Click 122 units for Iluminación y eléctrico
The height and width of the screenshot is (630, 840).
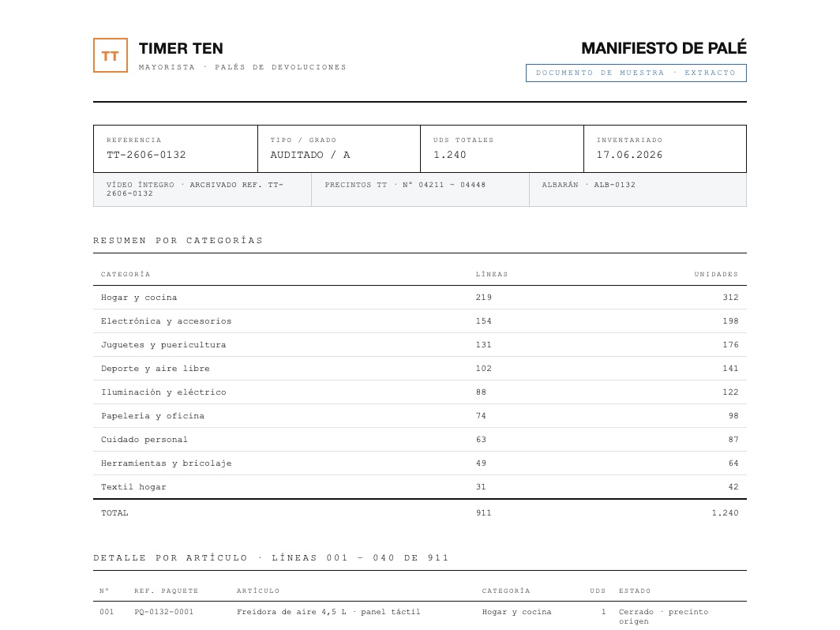(x=731, y=392)
